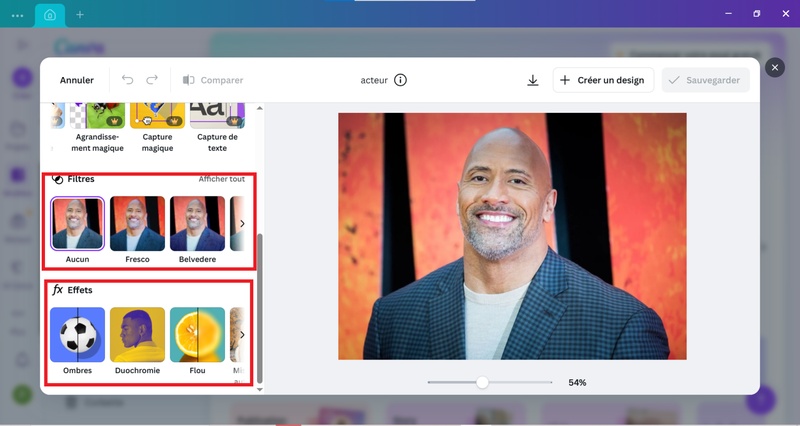Toggle the Comparer view
The height and width of the screenshot is (426, 800).
coord(213,80)
